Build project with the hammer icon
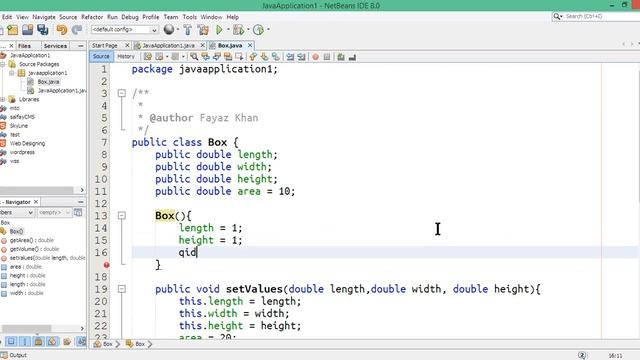 pyautogui.click(x=188, y=29)
